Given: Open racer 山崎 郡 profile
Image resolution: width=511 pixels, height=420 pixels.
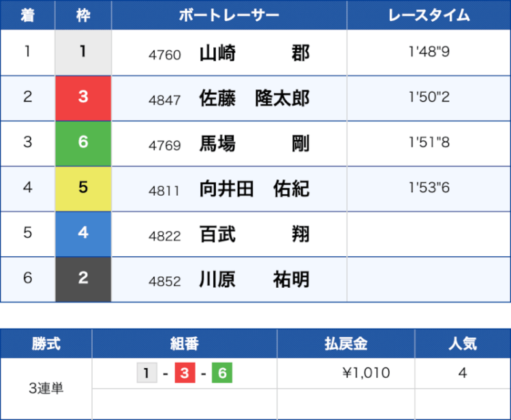Looking at the screenshot, I should click(x=254, y=53).
